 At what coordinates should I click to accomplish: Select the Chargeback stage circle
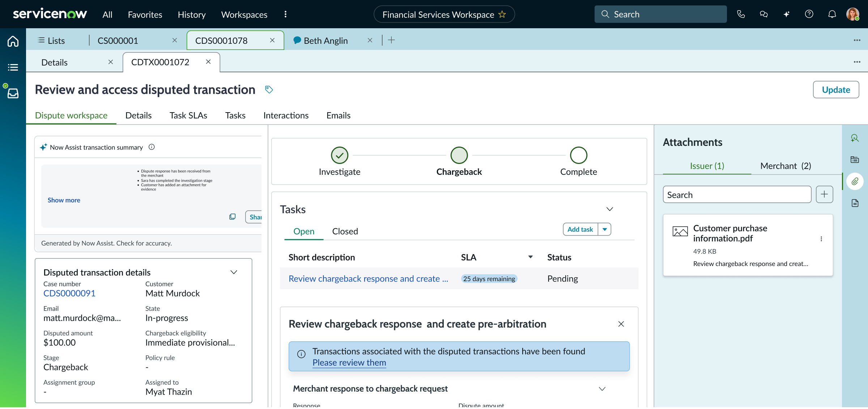[x=459, y=155]
